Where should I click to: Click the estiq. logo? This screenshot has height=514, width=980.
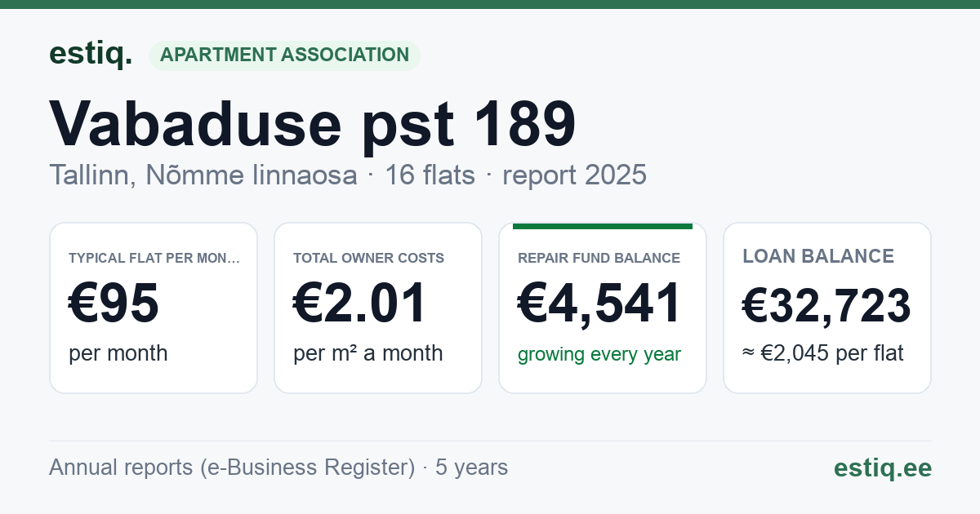click(x=91, y=54)
